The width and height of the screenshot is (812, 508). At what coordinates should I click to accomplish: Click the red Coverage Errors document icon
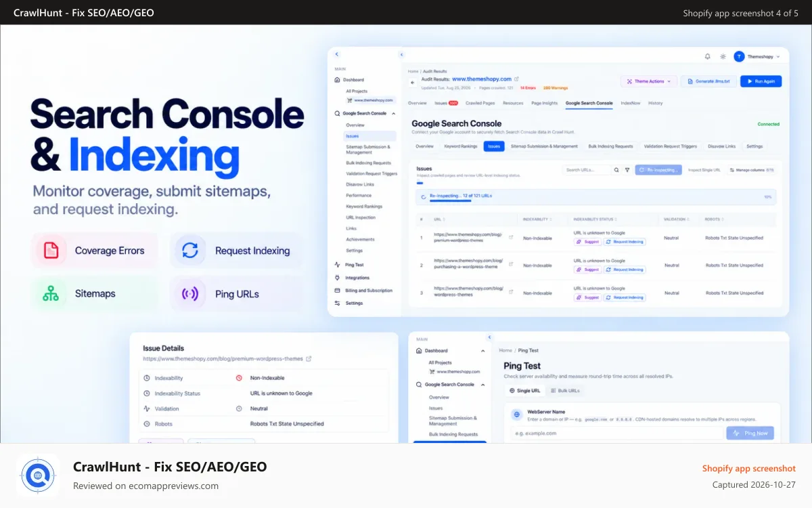click(51, 251)
